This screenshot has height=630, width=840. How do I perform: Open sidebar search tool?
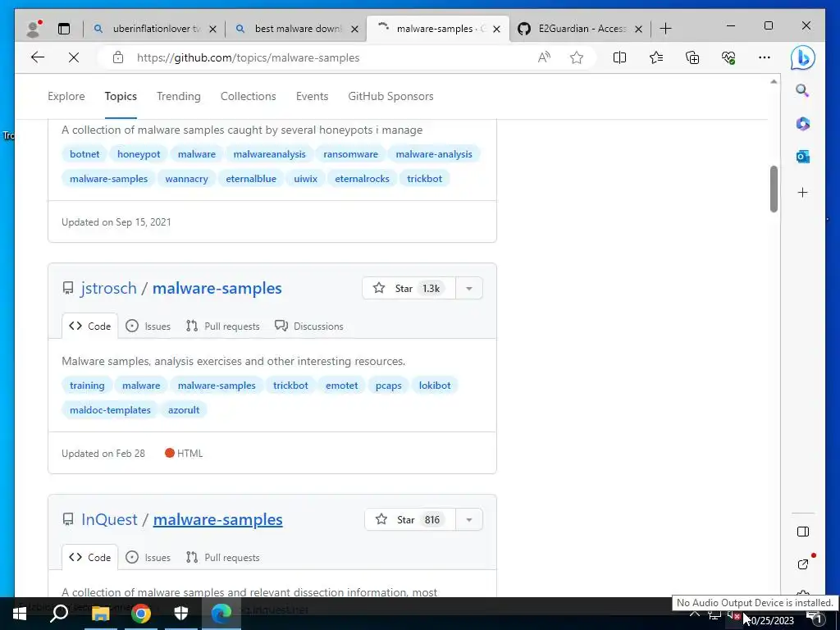coord(802,90)
